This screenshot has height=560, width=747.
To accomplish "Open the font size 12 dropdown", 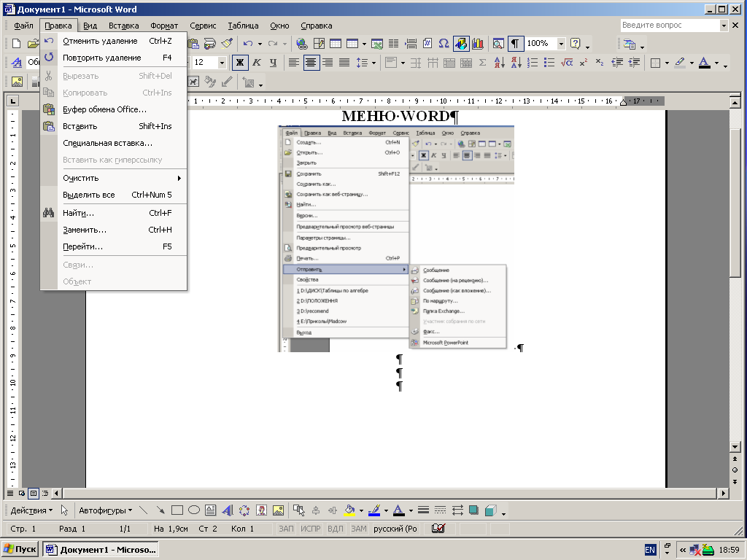I will 221,63.
